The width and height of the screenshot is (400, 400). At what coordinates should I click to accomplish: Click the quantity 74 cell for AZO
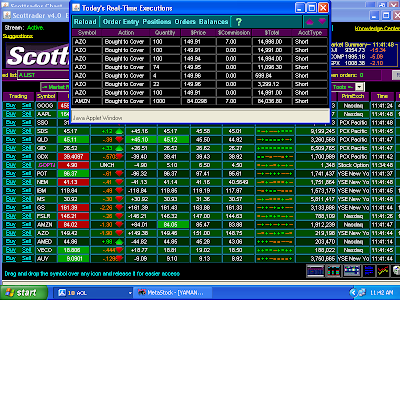tap(165, 67)
